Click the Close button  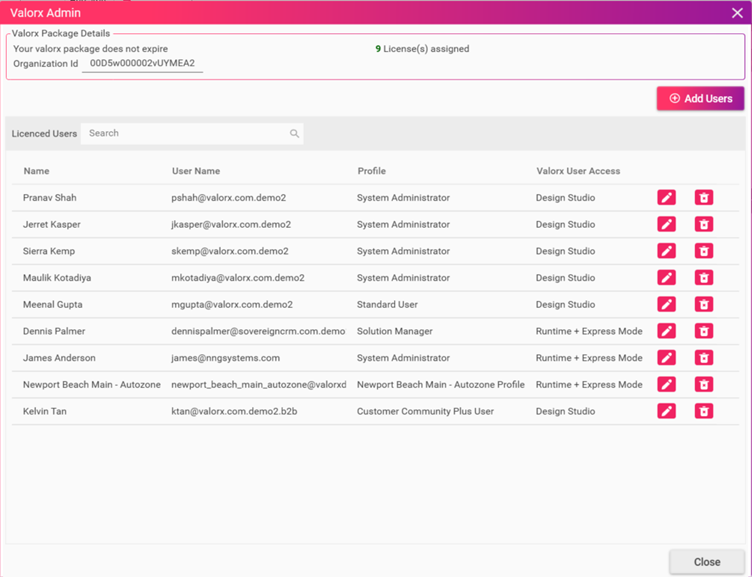pos(707,562)
